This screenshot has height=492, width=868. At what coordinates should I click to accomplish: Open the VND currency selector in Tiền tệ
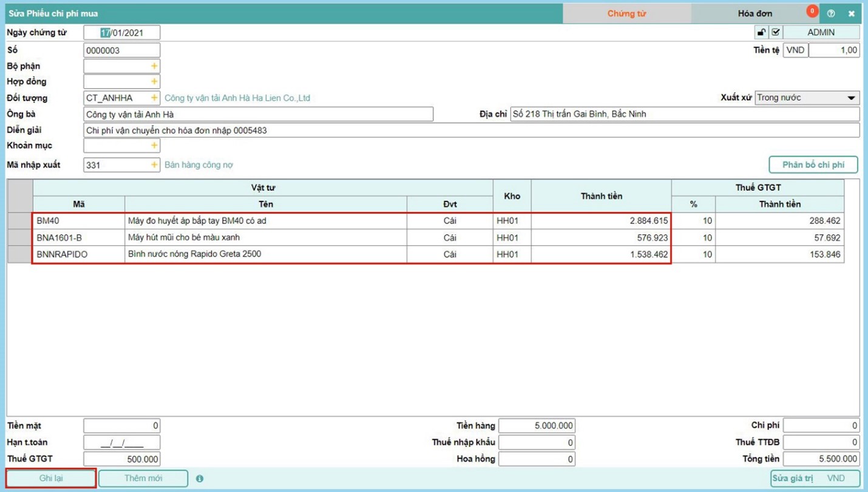click(x=795, y=50)
